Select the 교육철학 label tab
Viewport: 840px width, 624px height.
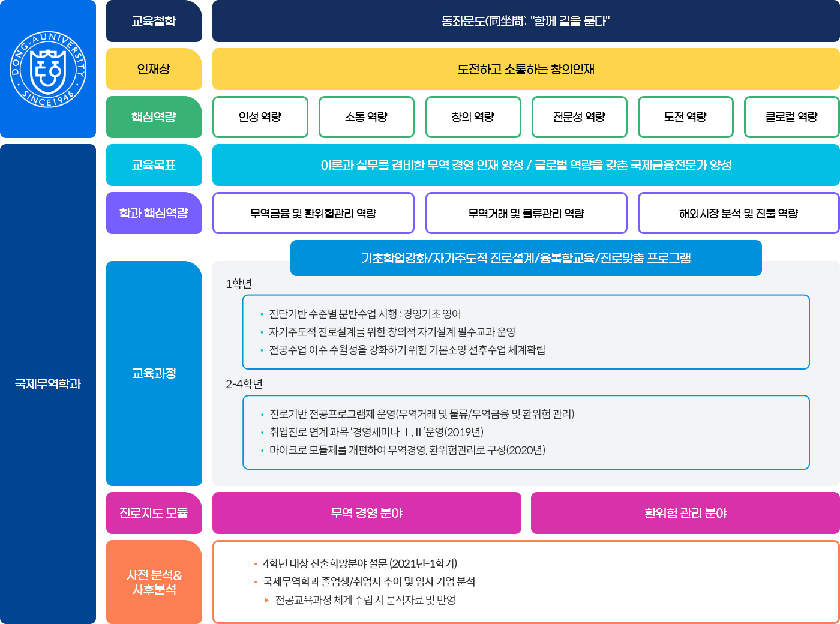click(154, 21)
